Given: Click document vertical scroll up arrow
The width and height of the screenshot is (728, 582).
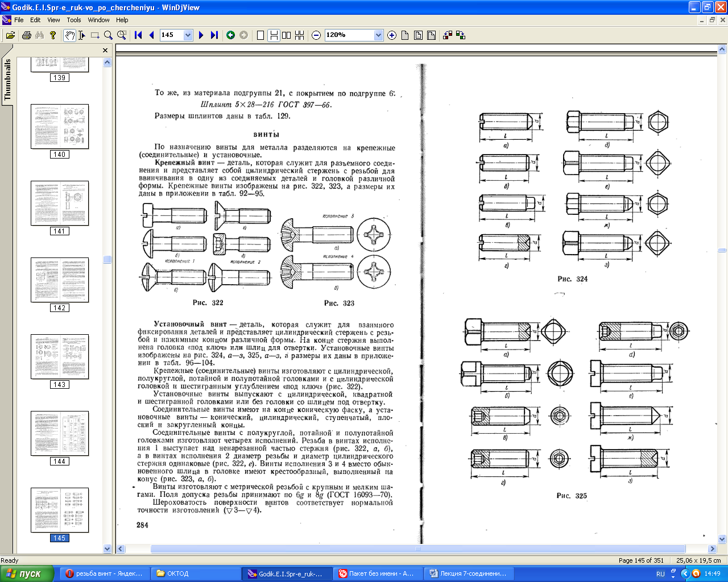Looking at the screenshot, I should point(722,51).
